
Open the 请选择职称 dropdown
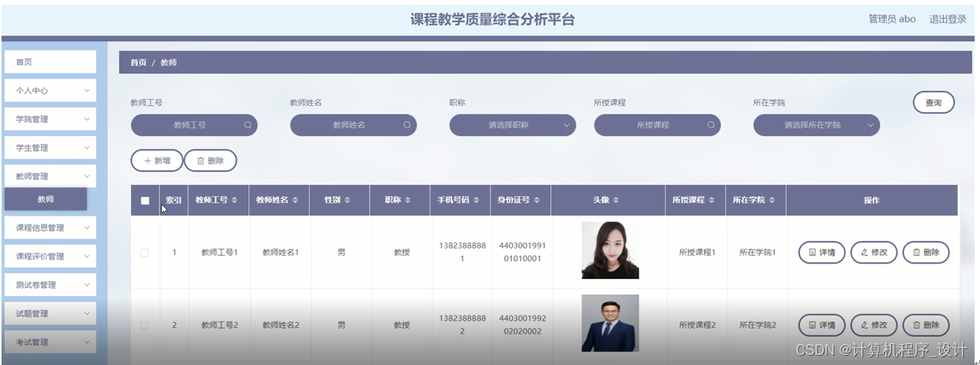(512, 125)
